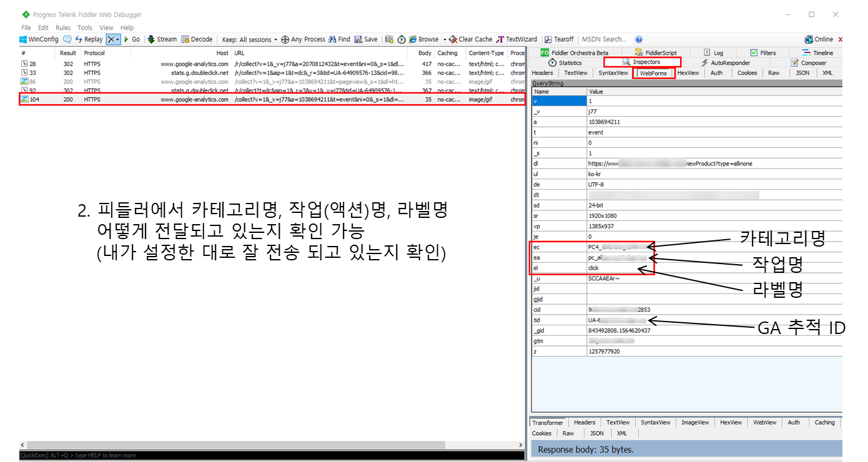Open the AutoResponder tab
Screen dimensions: 868x462
726,63
